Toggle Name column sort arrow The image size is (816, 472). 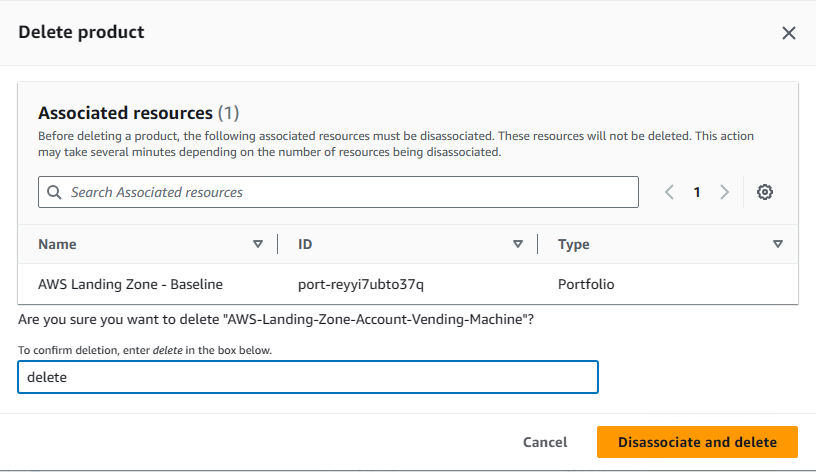point(258,244)
